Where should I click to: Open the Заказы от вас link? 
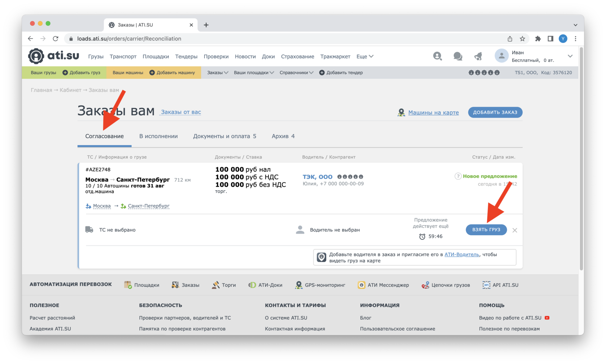pyautogui.click(x=181, y=112)
